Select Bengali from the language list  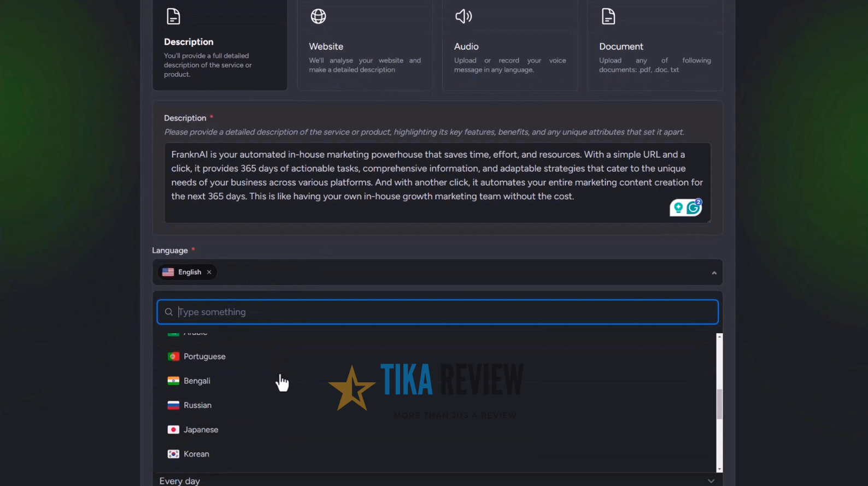[x=197, y=381]
